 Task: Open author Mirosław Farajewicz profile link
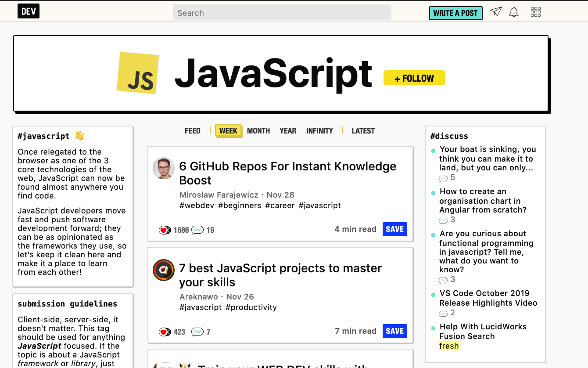tap(219, 195)
